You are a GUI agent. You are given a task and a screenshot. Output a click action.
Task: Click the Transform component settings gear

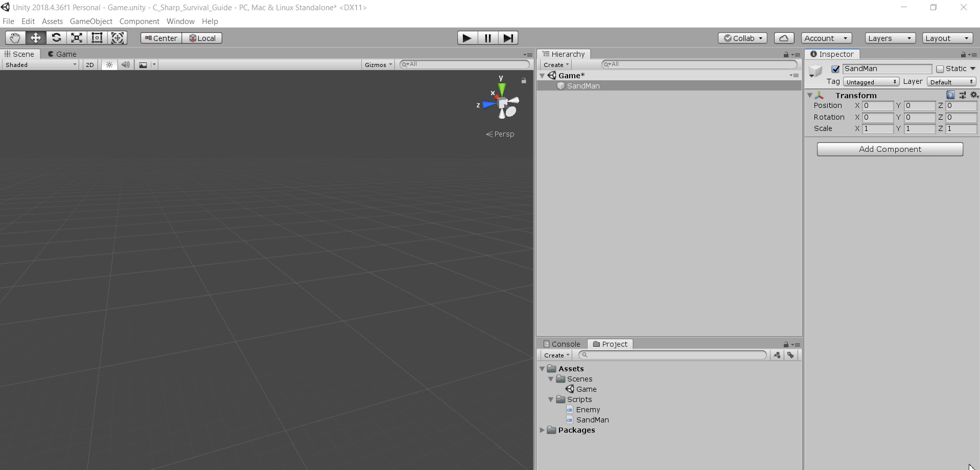974,95
